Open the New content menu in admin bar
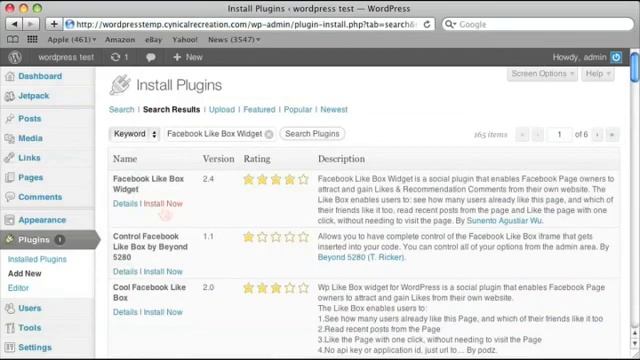 tap(188, 57)
